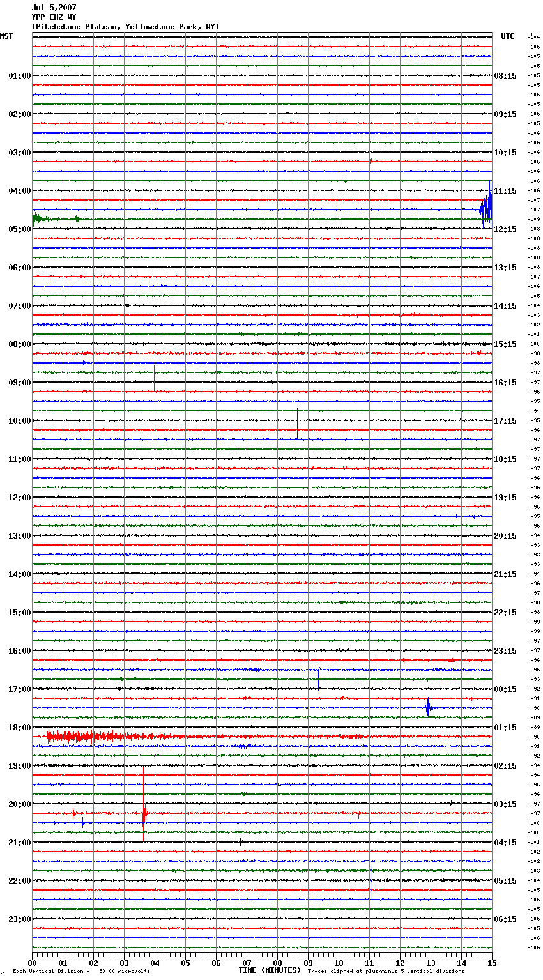Click the '13:15' UTC time label

(x=505, y=268)
